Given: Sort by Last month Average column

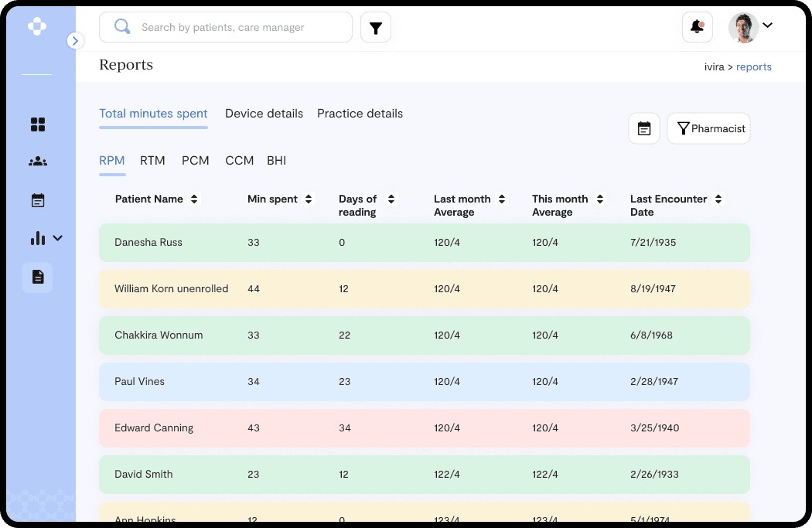Looking at the screenshot, I should [502, 199].
